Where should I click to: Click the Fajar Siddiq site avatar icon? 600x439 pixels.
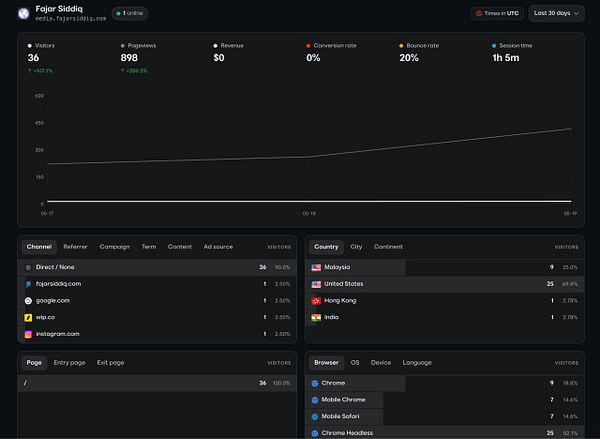coord(24,13)
